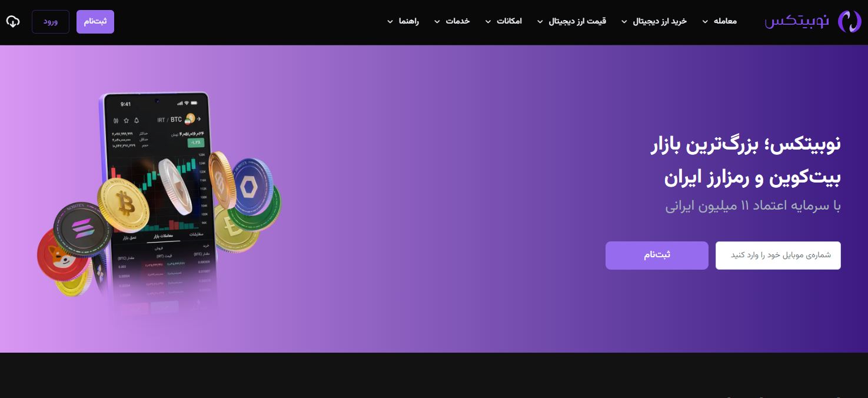The image size is (868, 398).
Task: Open the خدمات menu
Action: (457, 21)
